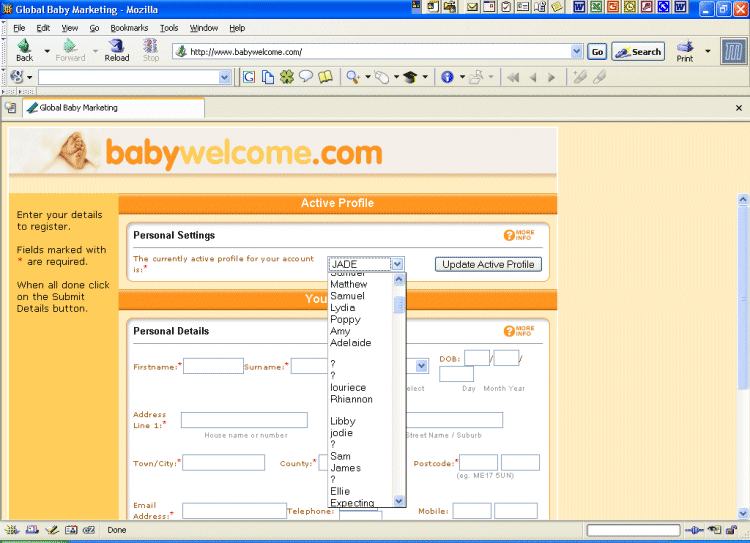Image resolution: width=750 pixels, height=543 pixels.
Task: Click the copy pages icon in Google toolbar
Action: 268,77
